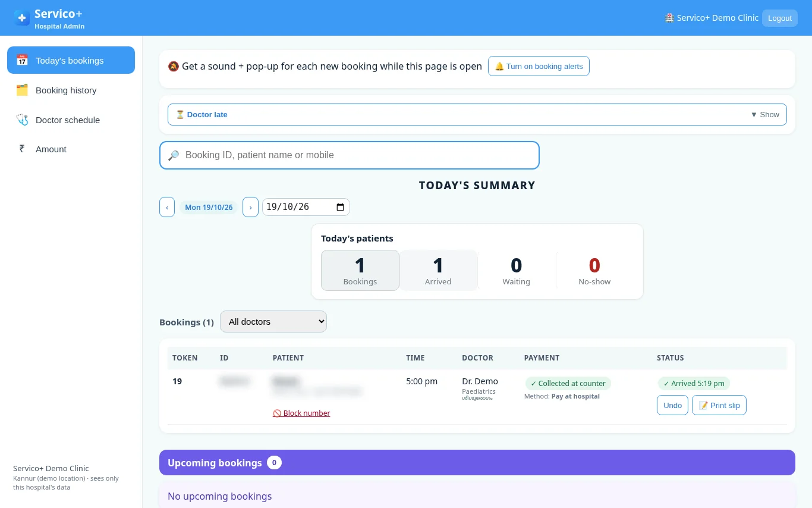The image size is (812, 508).
Task: Open the All doctors dropdown
Action: (273, 321)
